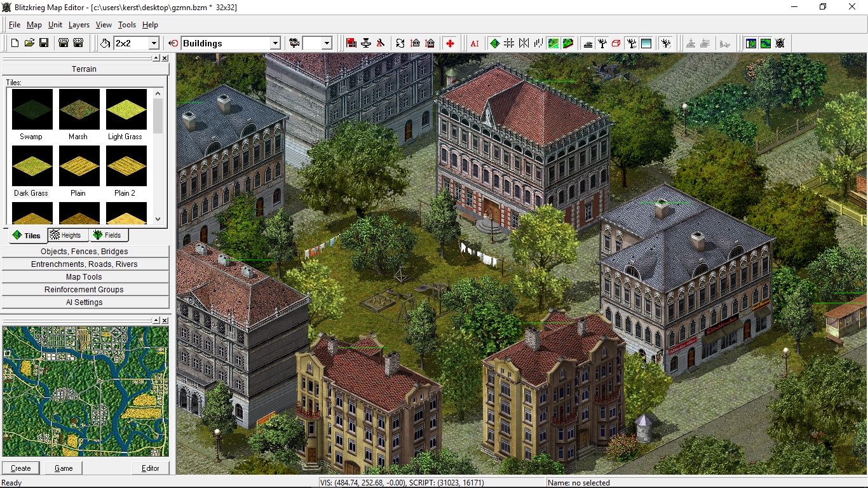Open the empty dropdown beside the camera icon
The image size is (868, 488).
(327, 43)
